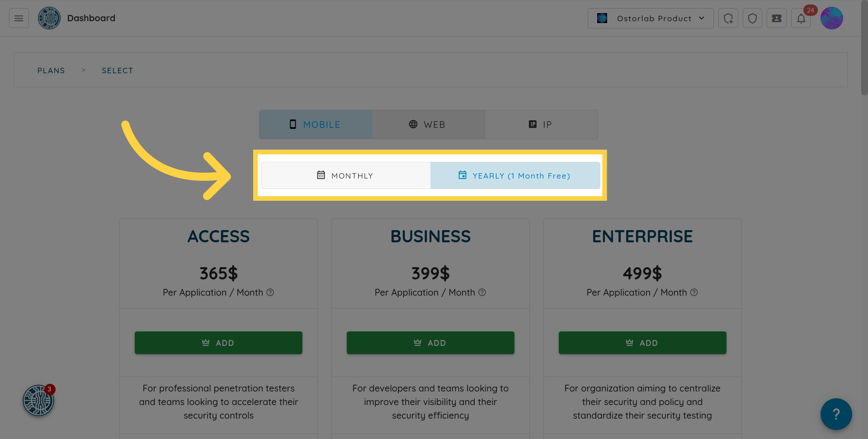Open notifications bell with 24 badge

point(801,19)
